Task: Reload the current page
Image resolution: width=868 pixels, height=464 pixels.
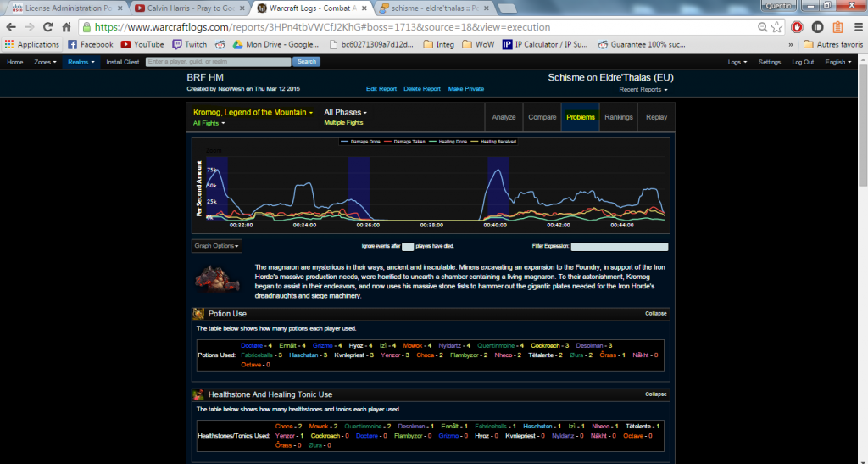Action: coord(48,27)
